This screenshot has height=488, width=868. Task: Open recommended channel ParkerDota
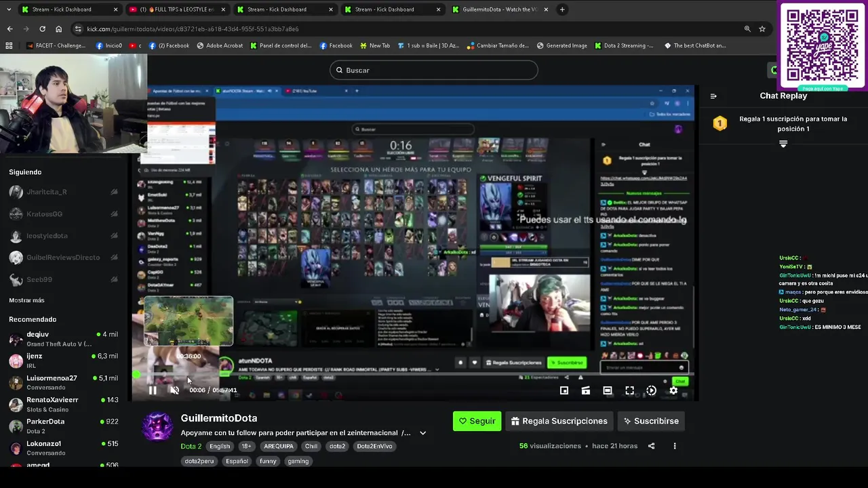65,426
